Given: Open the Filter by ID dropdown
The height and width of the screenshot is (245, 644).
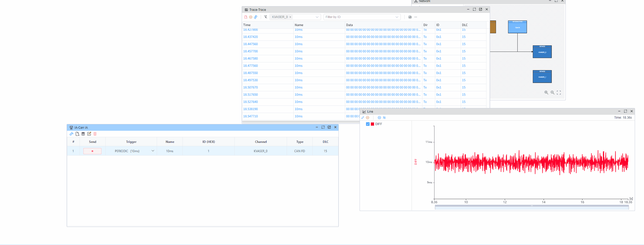Looking at the screenshot, I should tap(397, 17).
